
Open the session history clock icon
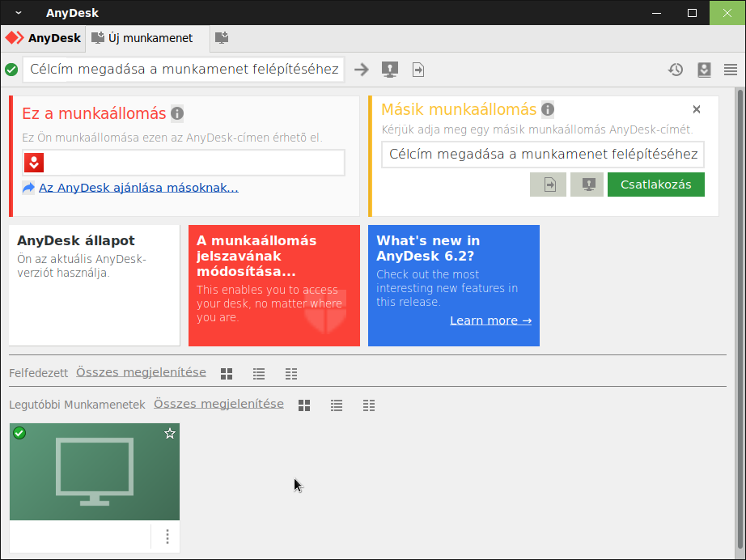pyautogui.click(x=676, y=70)
